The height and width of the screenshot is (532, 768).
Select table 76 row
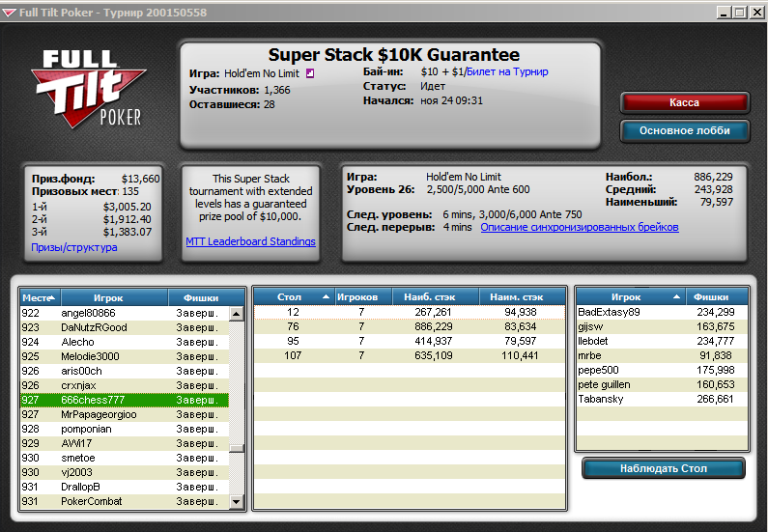pyautogui.click(x=410, y=326)
